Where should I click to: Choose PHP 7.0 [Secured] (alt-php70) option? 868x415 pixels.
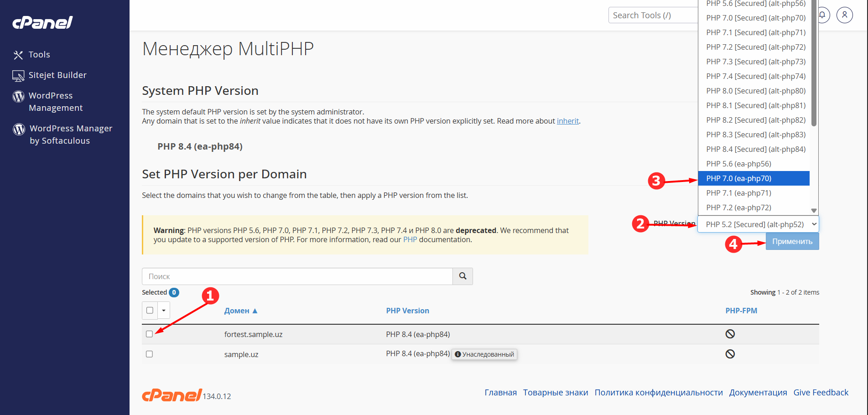754,18
